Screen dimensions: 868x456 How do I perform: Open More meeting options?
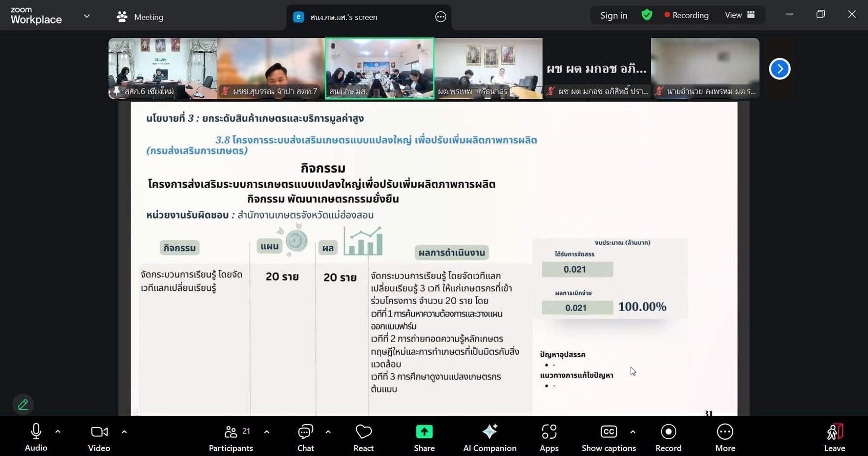[x=725, y=437]
